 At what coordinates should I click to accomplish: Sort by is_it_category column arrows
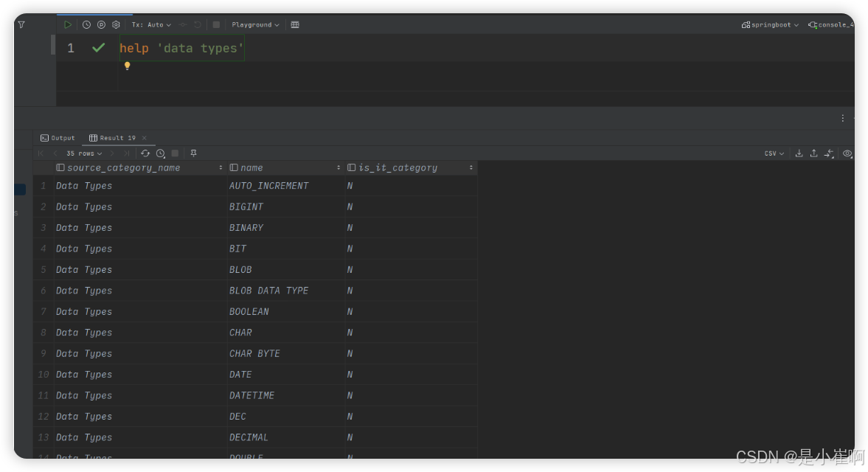(x=471, y=167)
